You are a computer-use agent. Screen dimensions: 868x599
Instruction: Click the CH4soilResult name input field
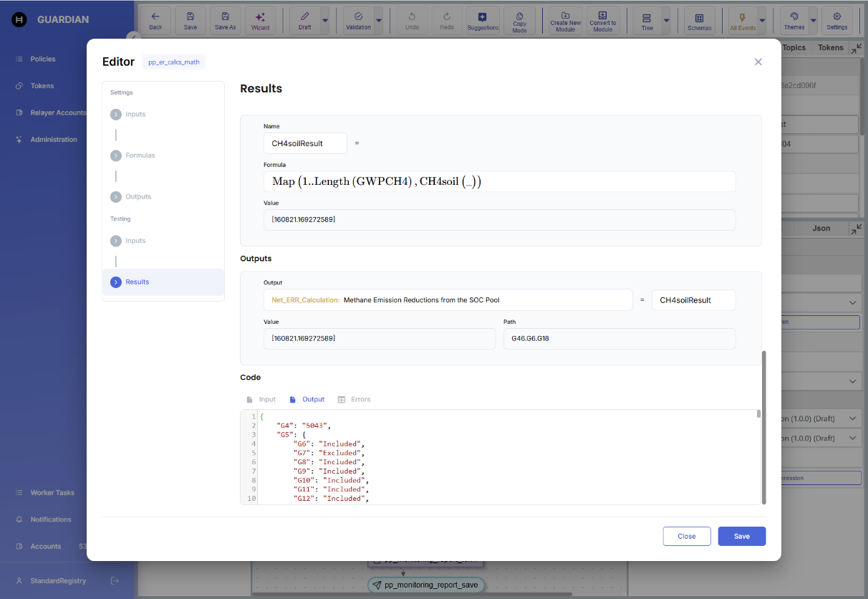(x=305, y=143)
